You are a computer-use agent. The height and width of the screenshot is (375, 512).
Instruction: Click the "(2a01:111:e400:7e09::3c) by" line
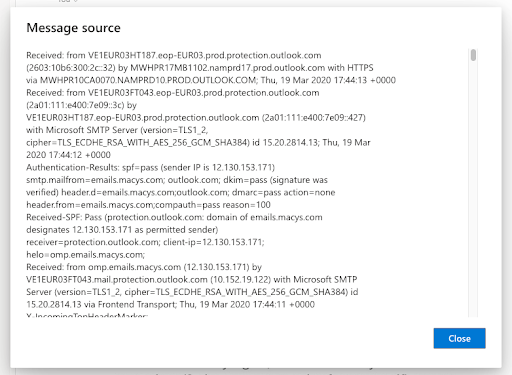pyautogui.click(x=82, y=105)
